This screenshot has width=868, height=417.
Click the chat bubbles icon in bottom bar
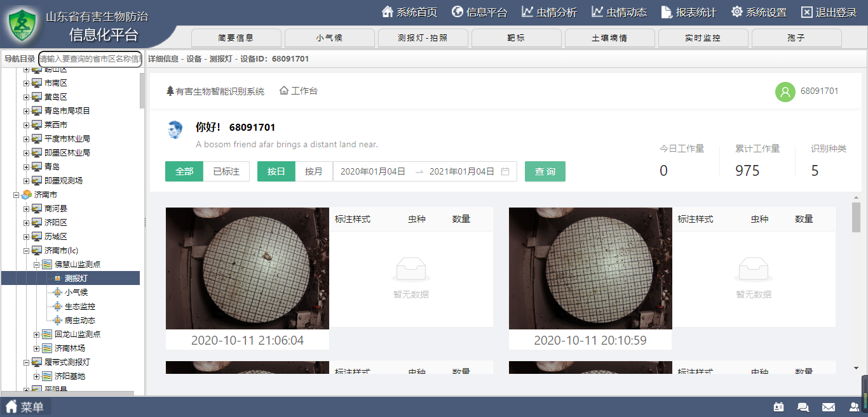803,407
